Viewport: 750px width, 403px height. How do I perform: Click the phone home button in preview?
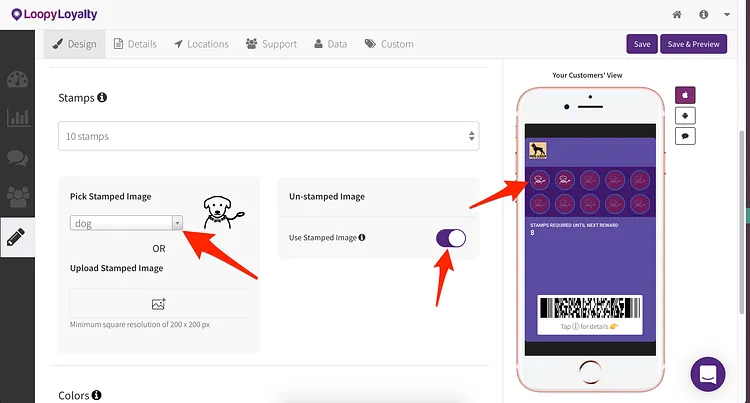click(590, 371)
